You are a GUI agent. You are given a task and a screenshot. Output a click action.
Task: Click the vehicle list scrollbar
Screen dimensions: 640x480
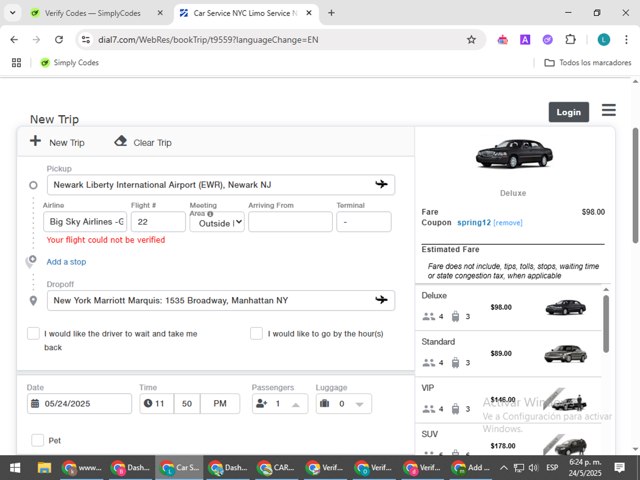pos(606,324)
